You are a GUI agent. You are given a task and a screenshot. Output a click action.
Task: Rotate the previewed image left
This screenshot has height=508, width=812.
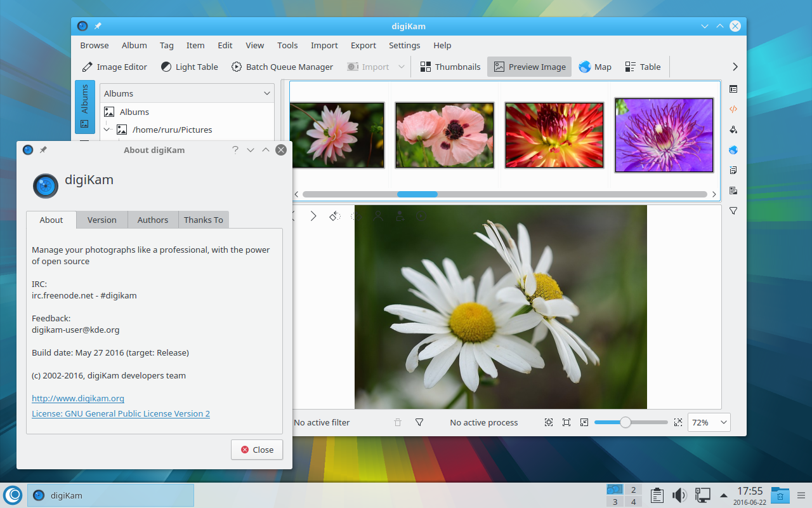pyautogui.click(x=335, y=216)
